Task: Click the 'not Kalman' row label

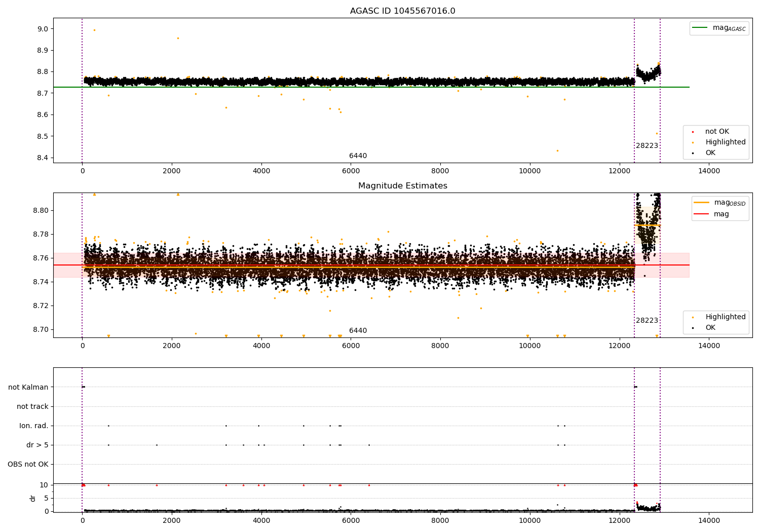Action: click(28, 388)
